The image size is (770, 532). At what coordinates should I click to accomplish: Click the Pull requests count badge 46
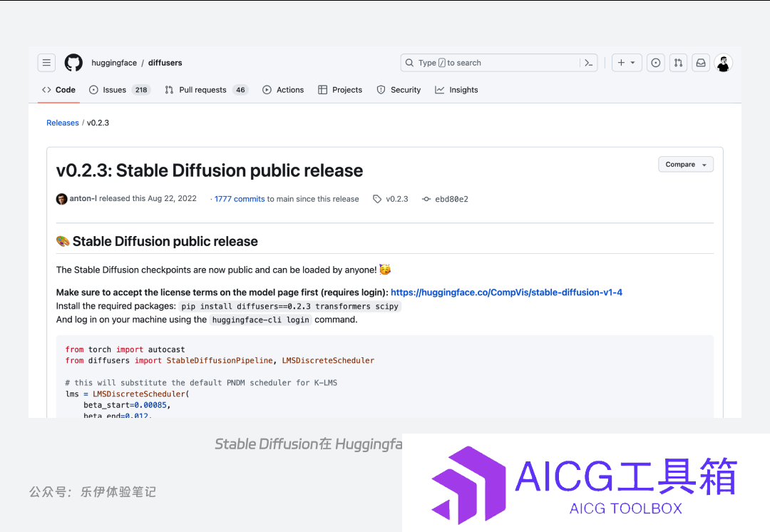pyautogui.click(x=241, y=90)
